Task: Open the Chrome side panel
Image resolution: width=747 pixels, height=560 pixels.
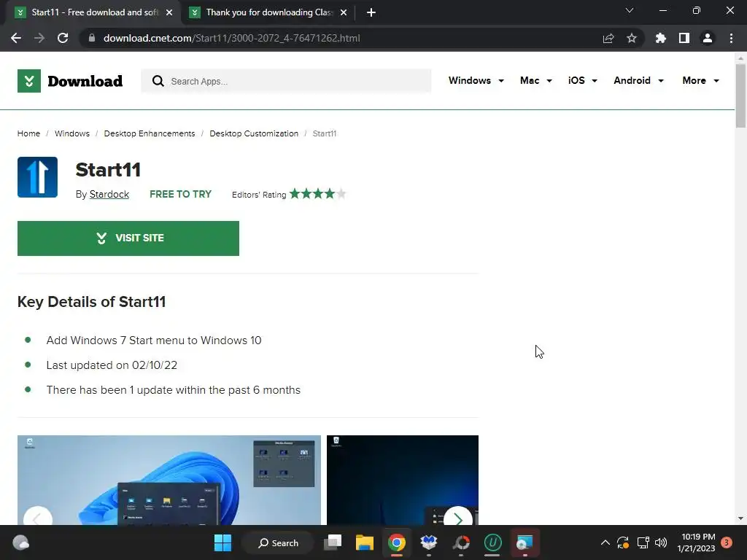Action: point(684,38)
